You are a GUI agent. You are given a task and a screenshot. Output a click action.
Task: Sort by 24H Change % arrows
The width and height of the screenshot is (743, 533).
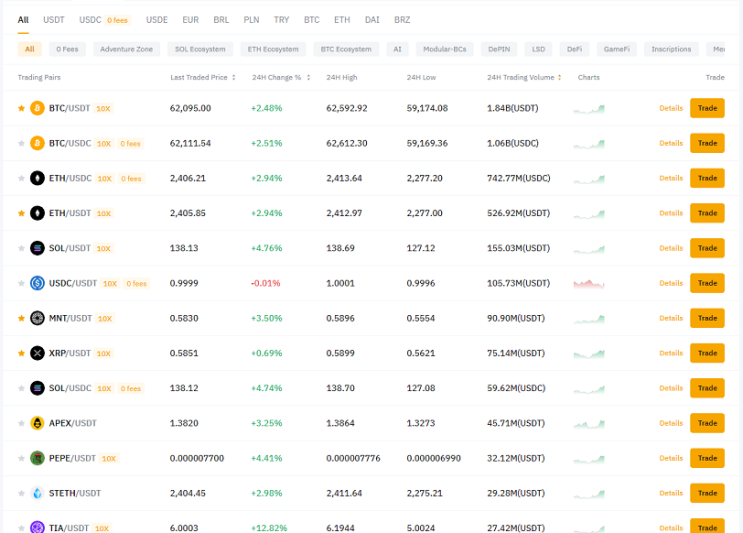(x=308, y=77)
